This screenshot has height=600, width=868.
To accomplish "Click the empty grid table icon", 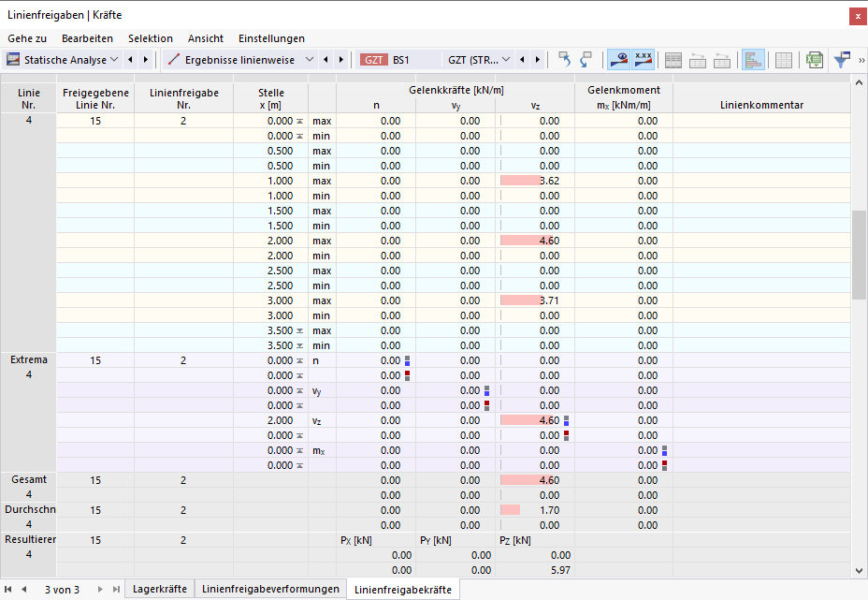I will point(784,59).
